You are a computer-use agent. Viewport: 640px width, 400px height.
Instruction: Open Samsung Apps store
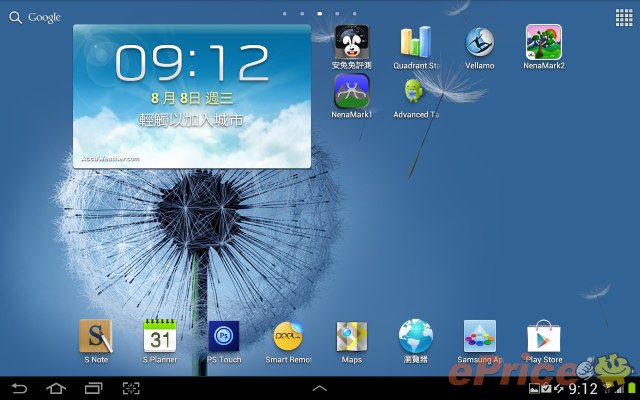[480, 337]
